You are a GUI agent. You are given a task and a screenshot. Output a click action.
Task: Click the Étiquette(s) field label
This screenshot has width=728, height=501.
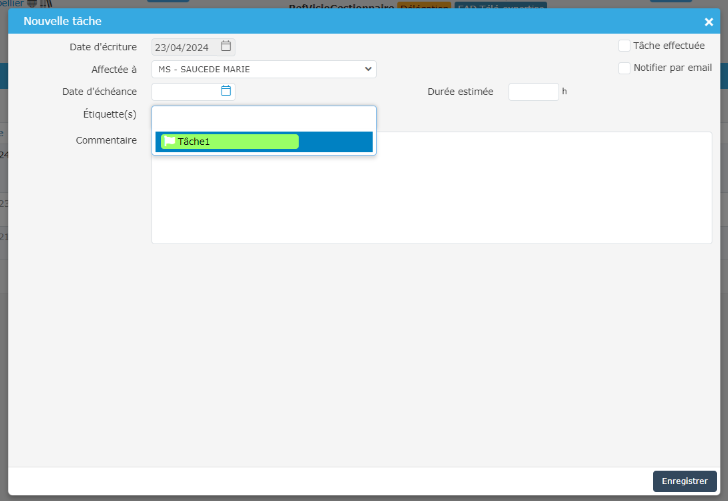(109, 114)
